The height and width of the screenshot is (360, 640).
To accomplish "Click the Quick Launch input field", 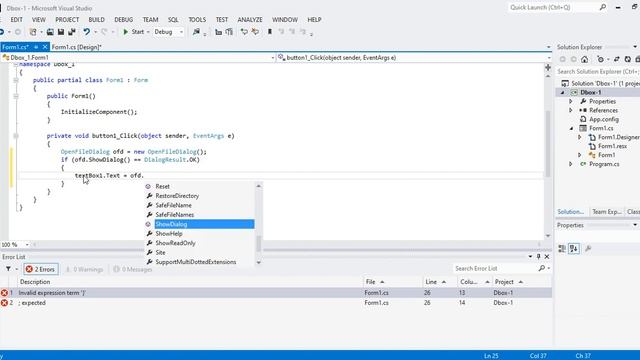I will [x=552, y=7].
